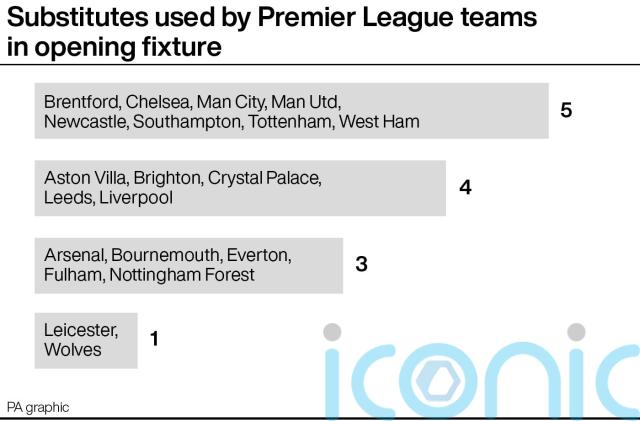Select the Aston Villa, Brighton bar
Viewport: 640px width, 421px height.
point(240,188)
